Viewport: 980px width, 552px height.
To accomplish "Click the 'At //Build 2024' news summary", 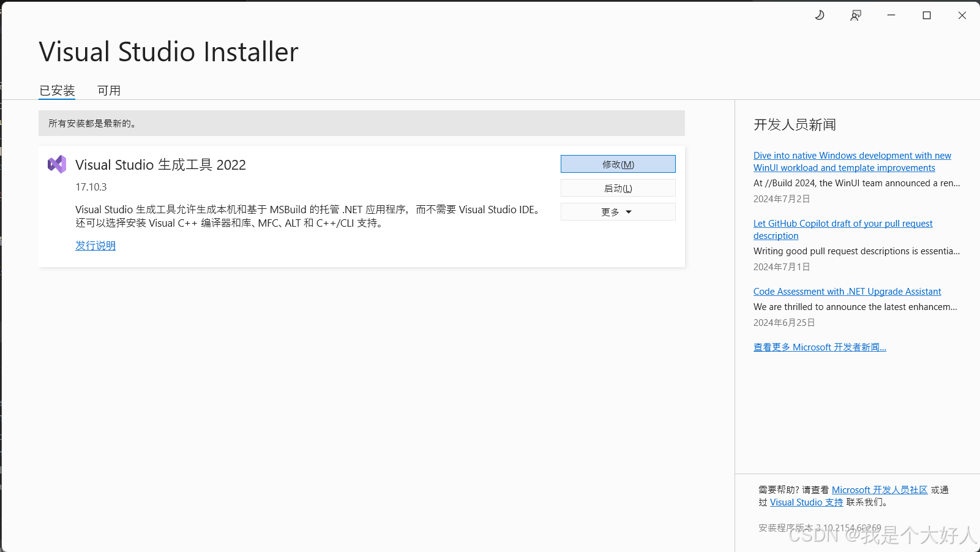I will tap(857, 183).
